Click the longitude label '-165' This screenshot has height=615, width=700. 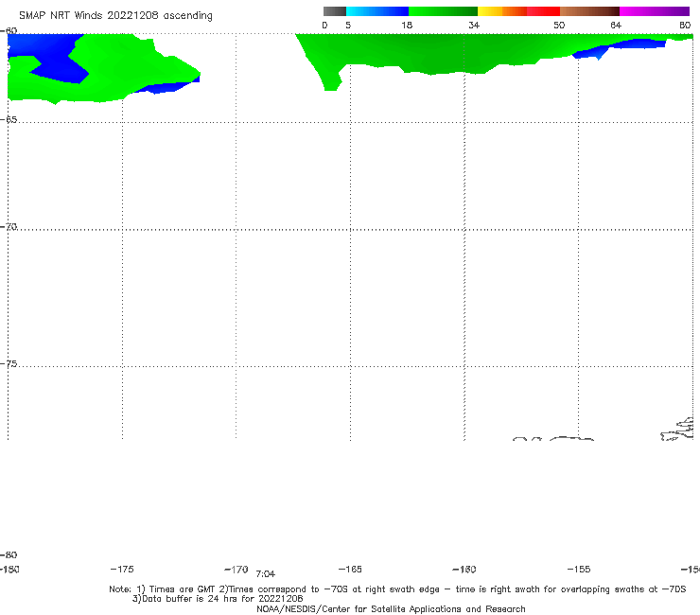(x=350, y=570)
